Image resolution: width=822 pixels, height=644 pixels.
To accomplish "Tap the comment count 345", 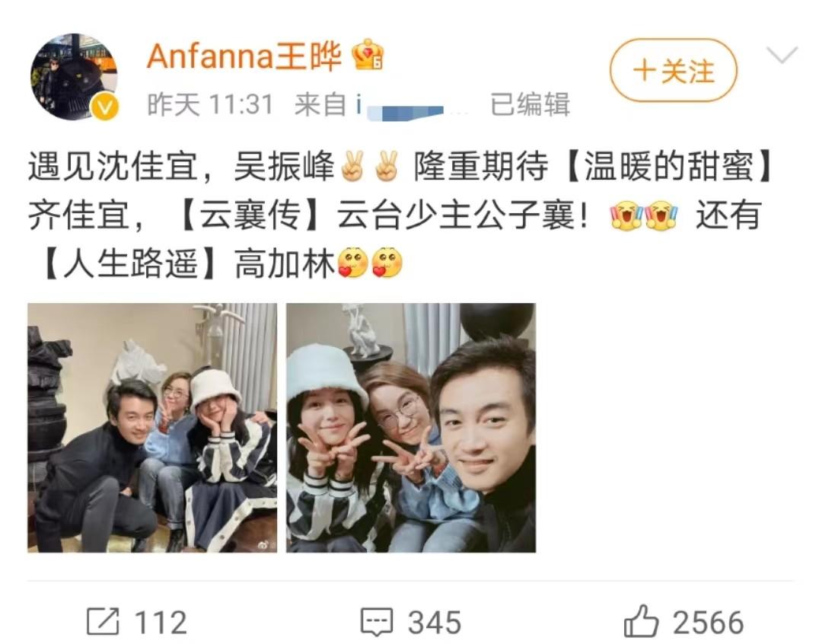I will click(x=435, y=623).
